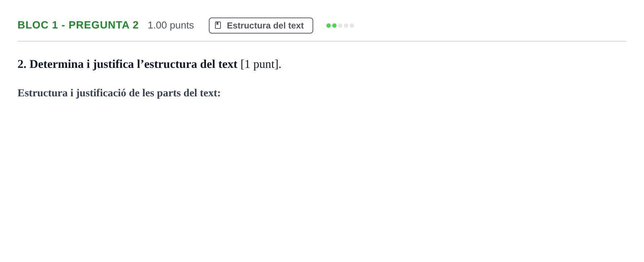Screen dimensions: 644x262
Task: Open the Estructura del text tag button
Action: (261, 26)
